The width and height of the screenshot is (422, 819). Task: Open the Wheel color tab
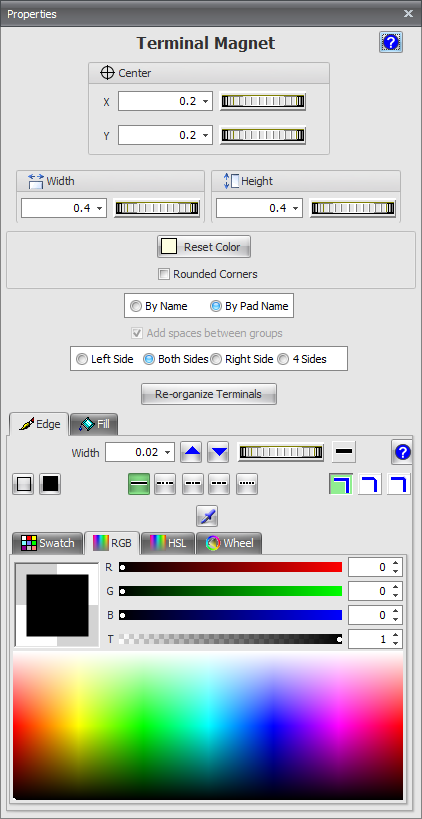pyautogui.click(x=229, y=543)
